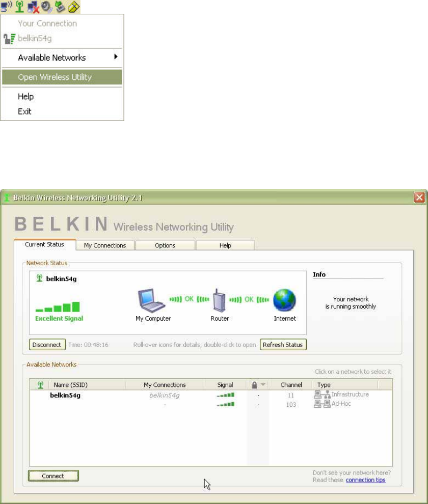The image size is (428, 504).
Task: Click the antenna column header icon
Action: (x=40, y=385)
